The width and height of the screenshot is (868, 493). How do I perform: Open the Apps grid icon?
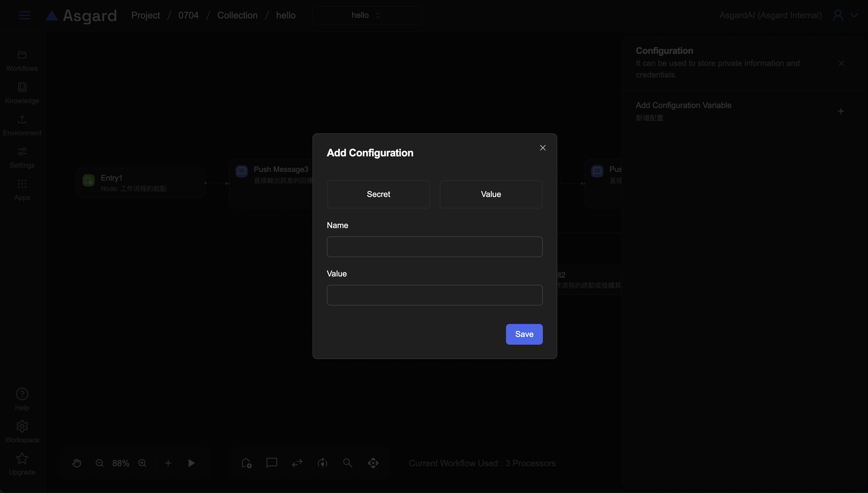point(22,189)
